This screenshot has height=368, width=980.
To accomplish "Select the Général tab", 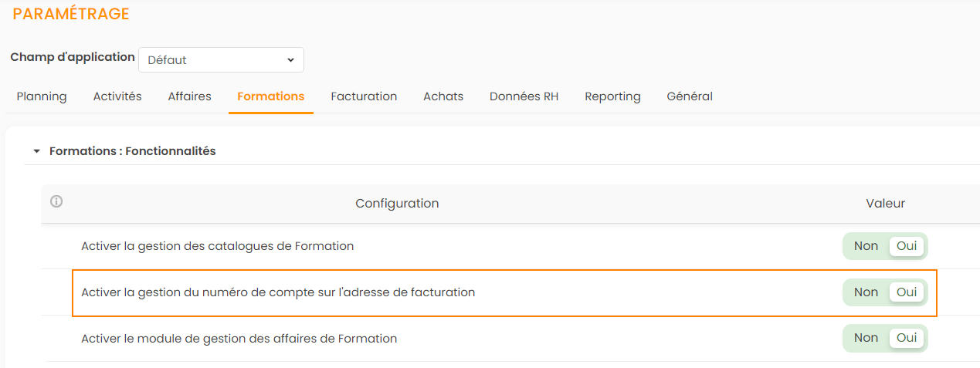I will (690, 96).
